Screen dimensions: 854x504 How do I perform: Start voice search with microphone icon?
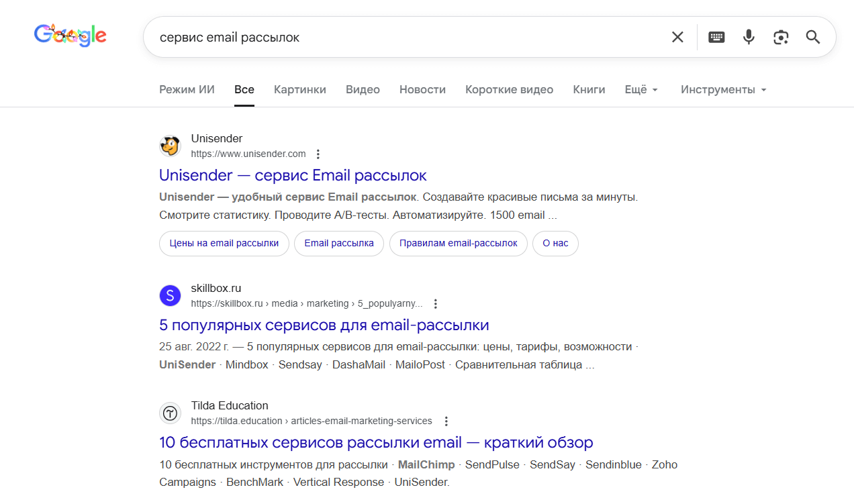(x=749, y=37)
